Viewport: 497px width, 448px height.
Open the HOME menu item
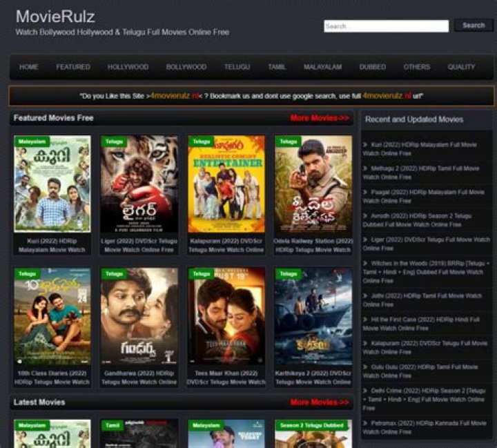(x=29, y=67)
